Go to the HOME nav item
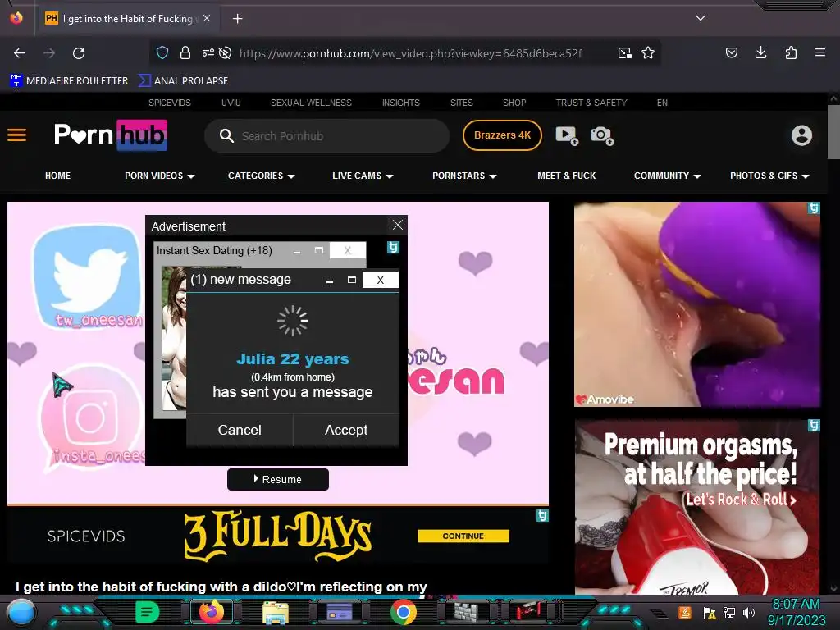This screenshot has height=630, width=840. pos(58,176)
